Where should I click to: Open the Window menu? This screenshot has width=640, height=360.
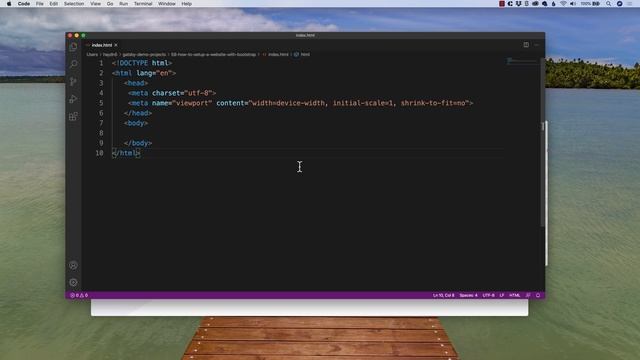coord(167,4)
